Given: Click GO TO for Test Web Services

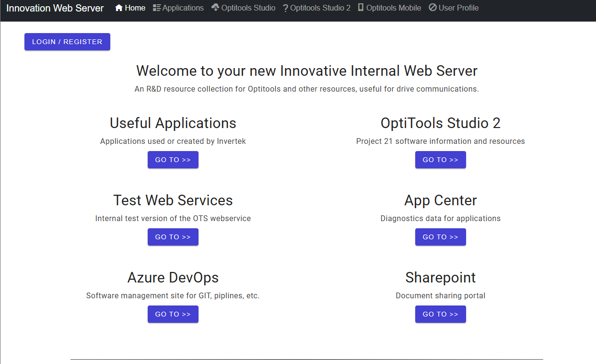Looking at the screenshot, I should [173, 237].
